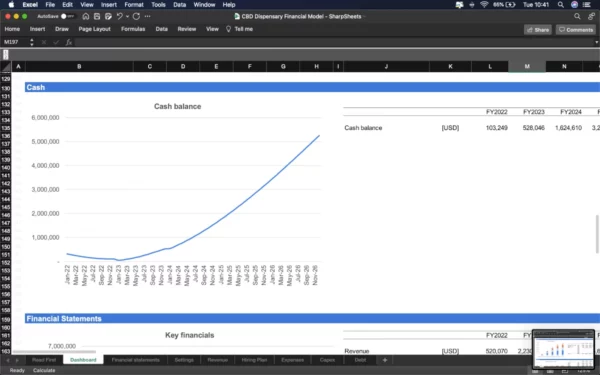Open the Insert ribbon tab
The width and height of the screenshot is (600, 375).
point(38,29)
